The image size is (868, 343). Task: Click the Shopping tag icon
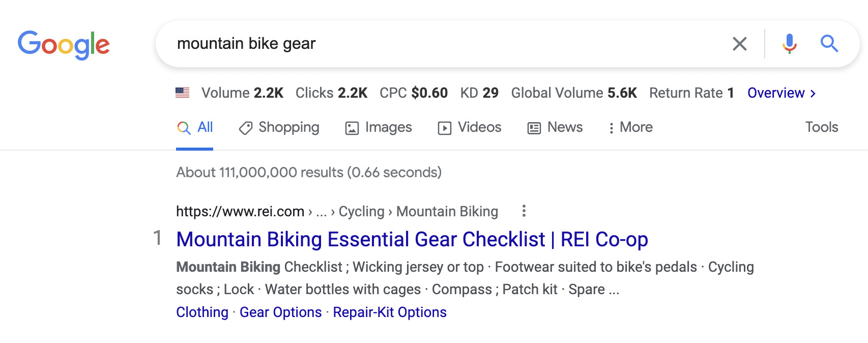coord(246,128)
